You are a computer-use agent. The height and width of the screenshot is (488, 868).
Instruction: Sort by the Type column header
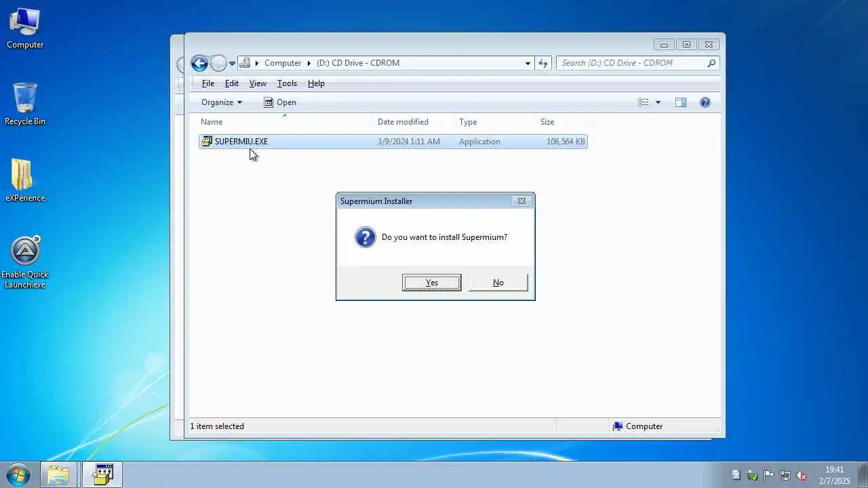pyautogui.click(x=495, y=122)
